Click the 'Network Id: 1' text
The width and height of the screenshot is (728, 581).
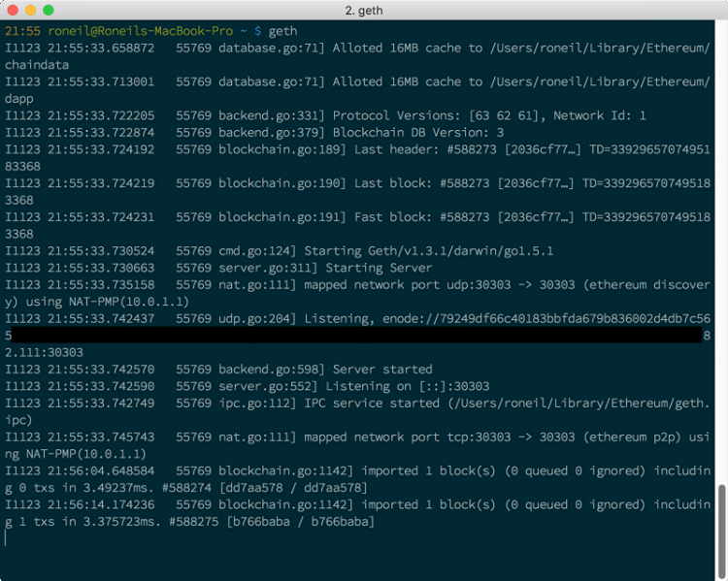point(600,115)
